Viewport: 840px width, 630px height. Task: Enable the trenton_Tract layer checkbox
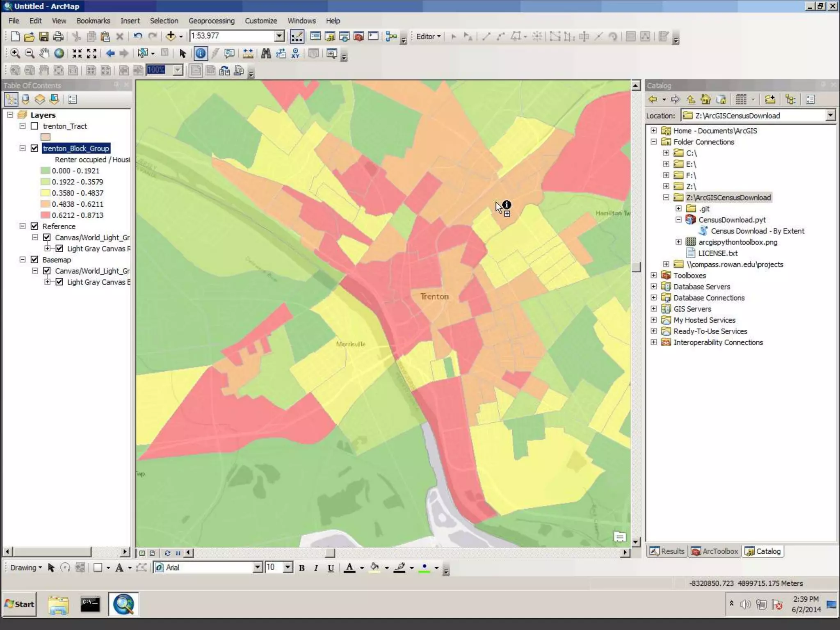click(34, 126)
